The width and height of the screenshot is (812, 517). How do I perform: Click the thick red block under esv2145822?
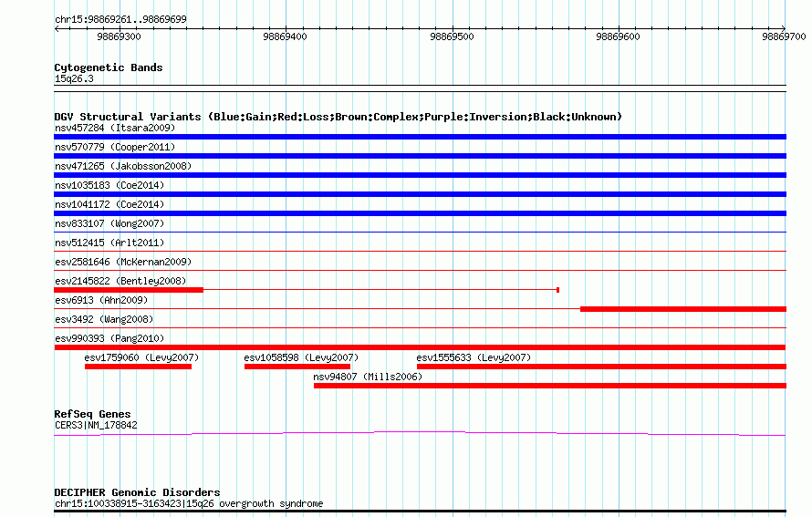pyautogui.click(x=129, y=290)
